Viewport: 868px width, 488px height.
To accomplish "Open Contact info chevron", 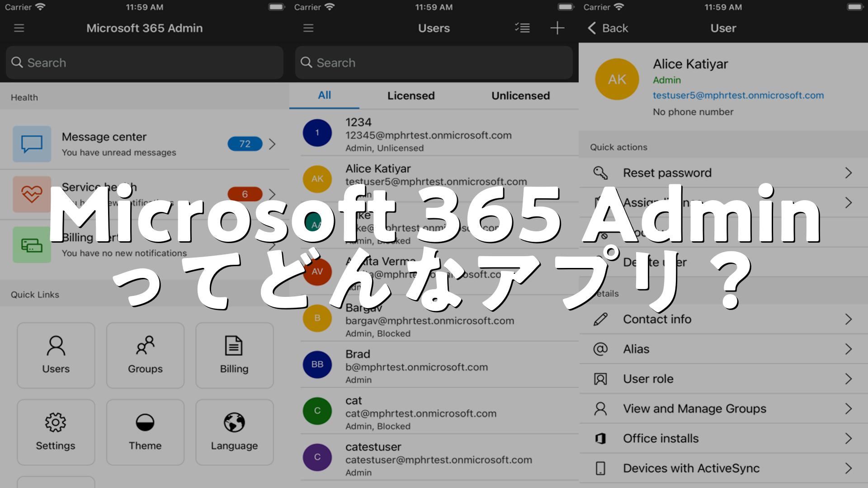I will 849,319.
